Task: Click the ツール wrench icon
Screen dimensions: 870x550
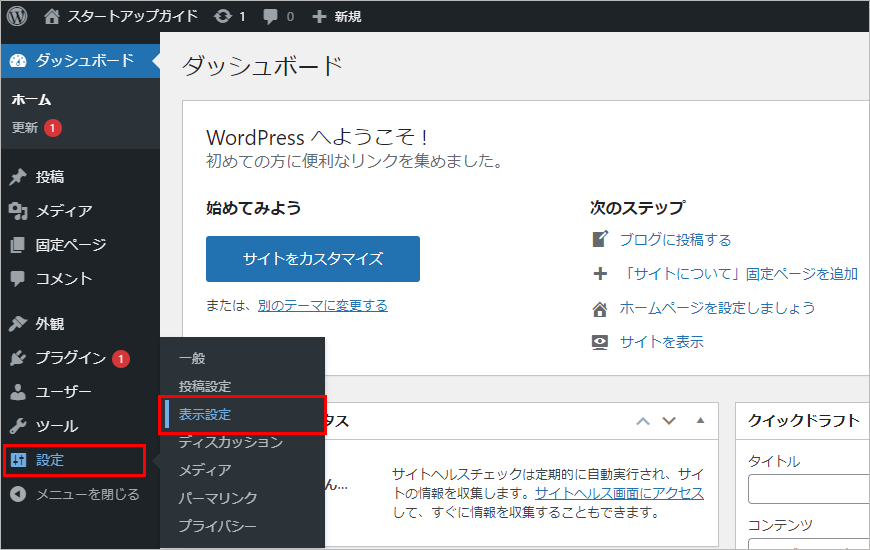Action: (18, 426)
